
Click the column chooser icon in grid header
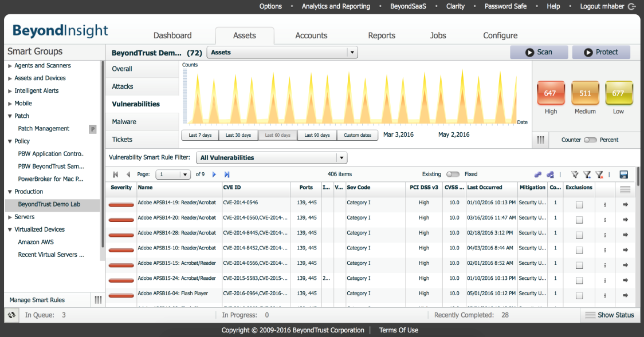(x=625, y=189)
